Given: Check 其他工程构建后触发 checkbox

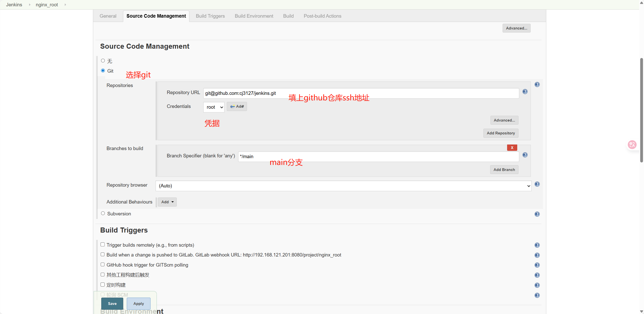Looking at the screenshot, I should (x=103, y=274).
